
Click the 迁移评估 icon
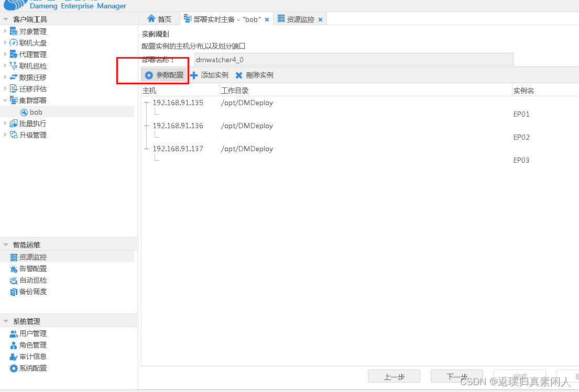(x=13, y=89)
